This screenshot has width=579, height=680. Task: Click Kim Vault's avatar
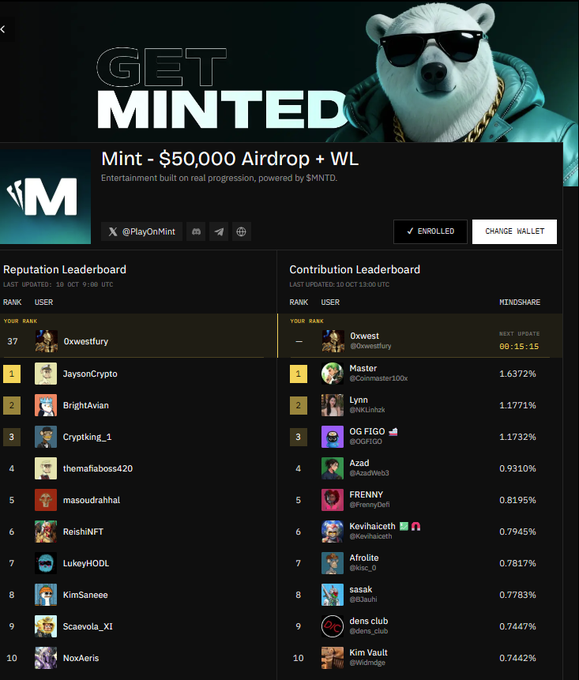point(332,658)
